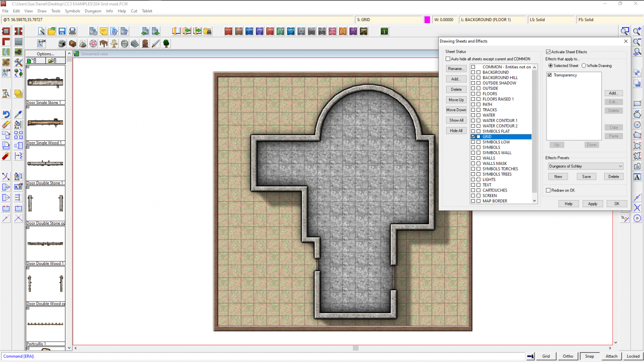644x362 pixels.
Task: Click the Rename... sheet button
Action: (456, 69)
